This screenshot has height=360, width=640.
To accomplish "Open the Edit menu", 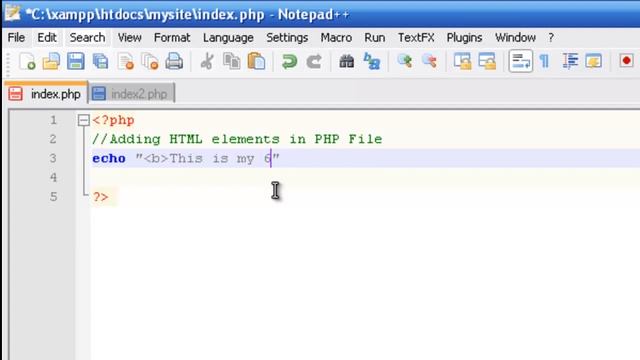I will click(47, 38).
